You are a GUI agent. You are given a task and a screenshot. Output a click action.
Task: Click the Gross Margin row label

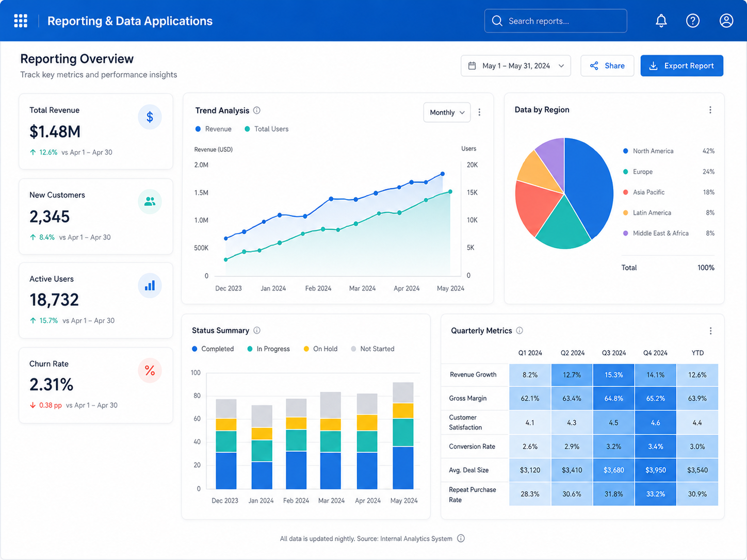[x=468, y=399]
